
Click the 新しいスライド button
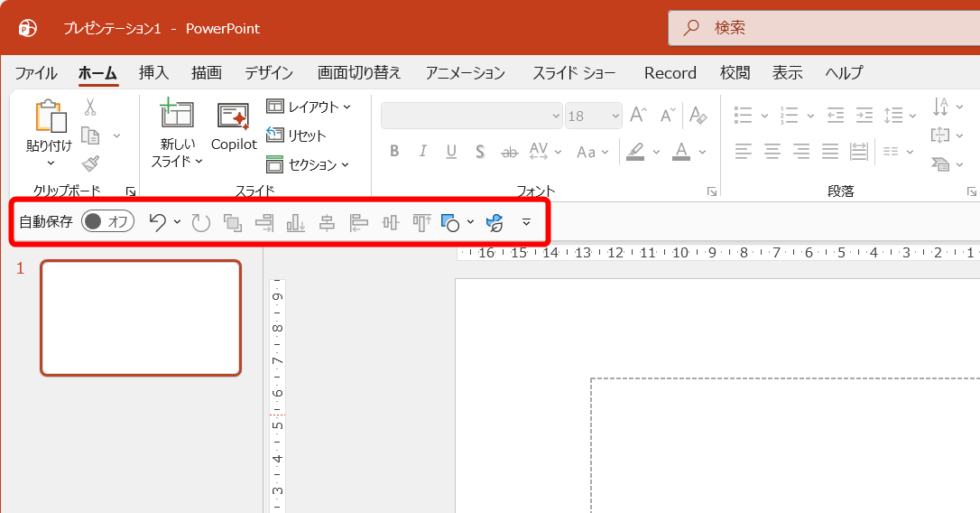point(177,133)
